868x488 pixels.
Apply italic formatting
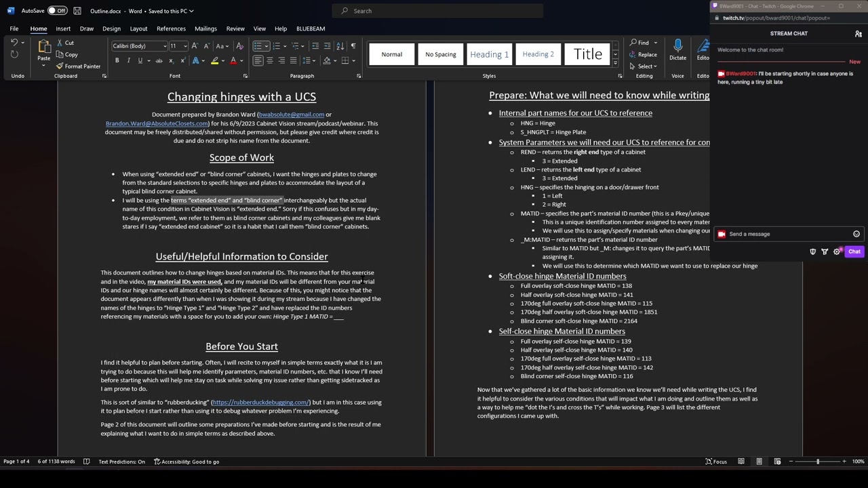[128, 61]
